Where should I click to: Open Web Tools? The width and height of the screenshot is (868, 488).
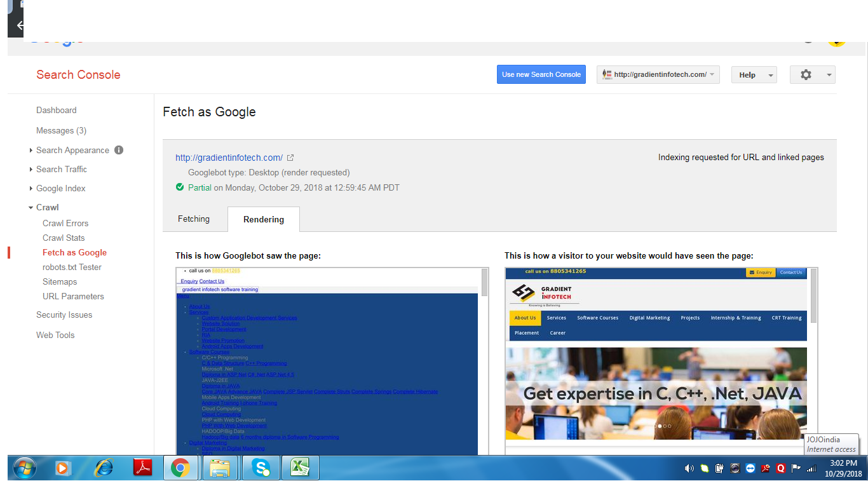click(55, 335)
